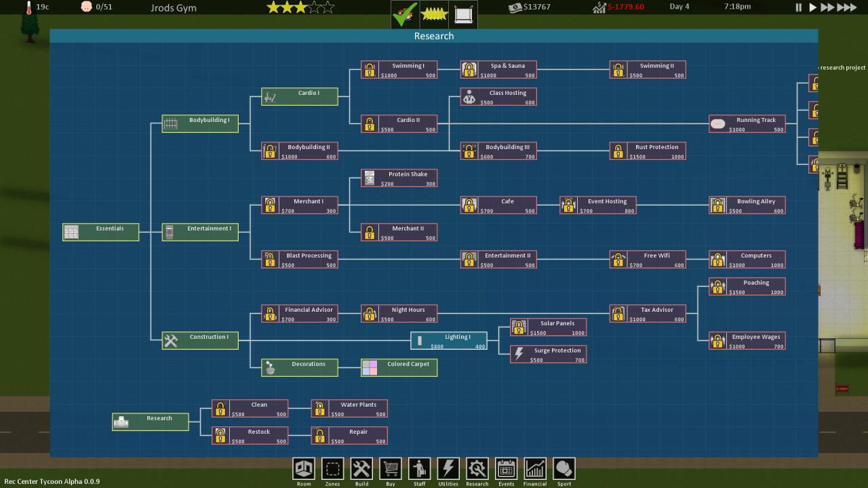
Task: Open the Buy shopping cart icon
Action: pos(390,469)
